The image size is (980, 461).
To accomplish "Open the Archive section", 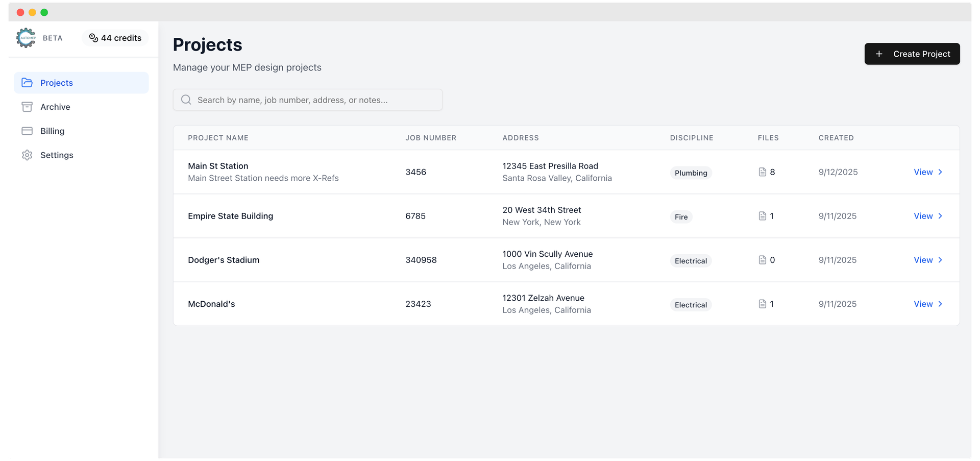I will click(55, 107).
